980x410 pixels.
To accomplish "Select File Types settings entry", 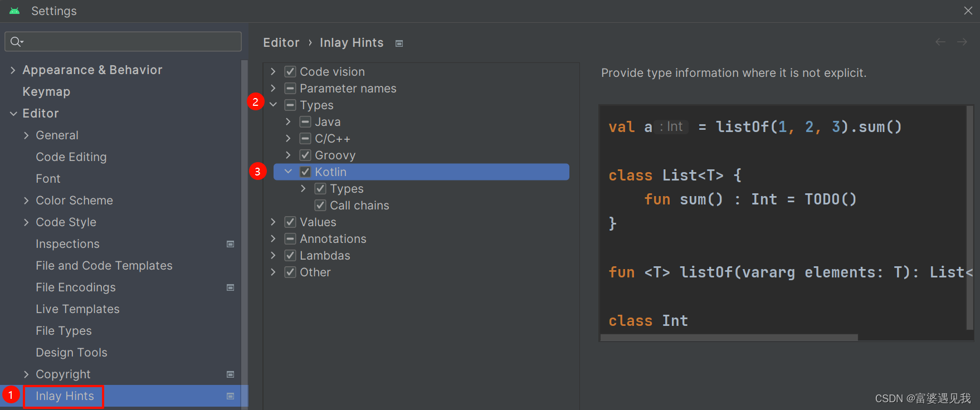I will point(64,331).
